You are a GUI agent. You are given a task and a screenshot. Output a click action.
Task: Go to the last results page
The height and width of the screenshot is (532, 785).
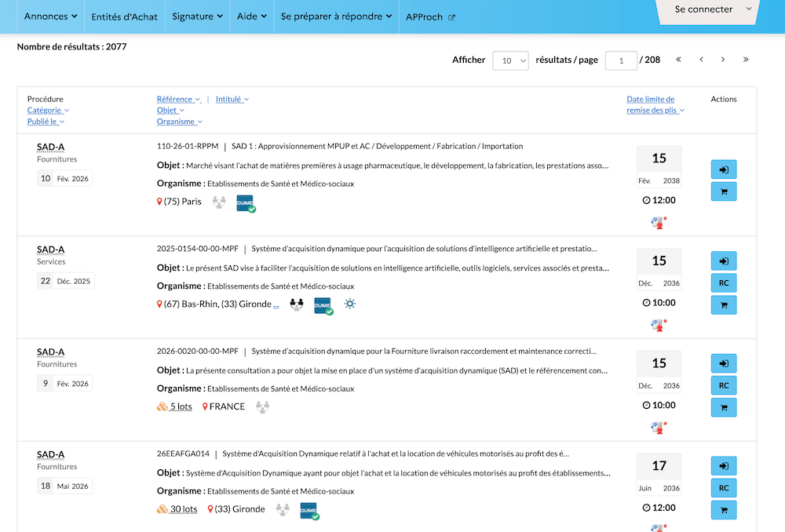click(x=746, y=60)
